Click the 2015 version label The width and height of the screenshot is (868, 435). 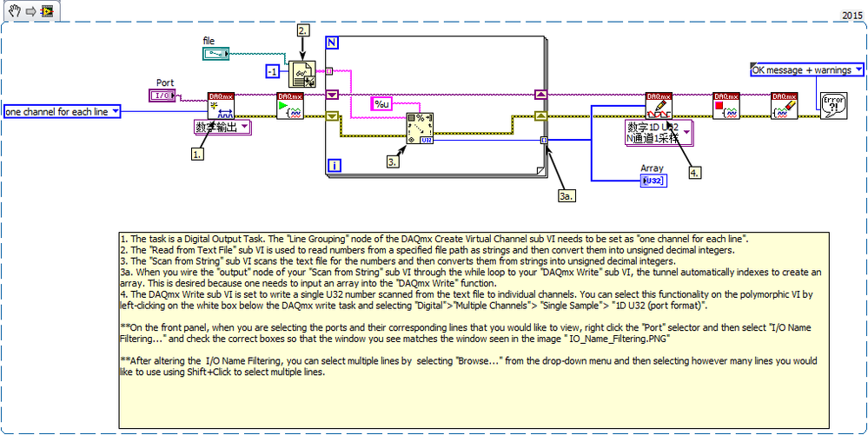coord(852,16)
